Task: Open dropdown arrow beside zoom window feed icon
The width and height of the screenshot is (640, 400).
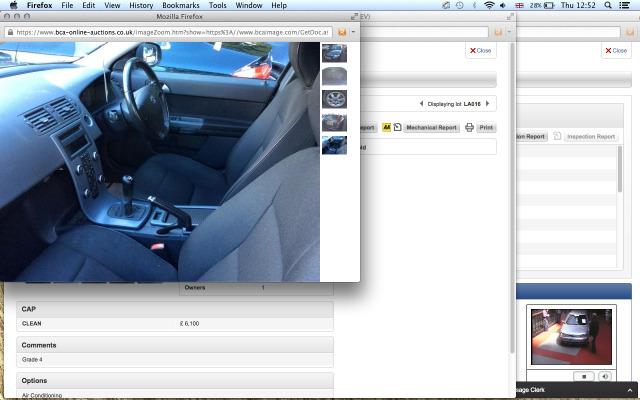Action: click(353, 32)
